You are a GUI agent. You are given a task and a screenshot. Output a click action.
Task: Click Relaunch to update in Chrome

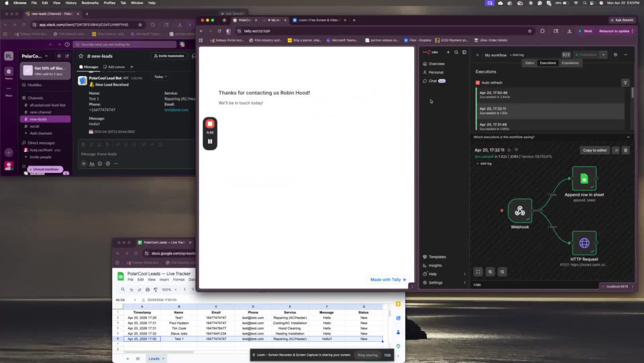tap(614, 31)
